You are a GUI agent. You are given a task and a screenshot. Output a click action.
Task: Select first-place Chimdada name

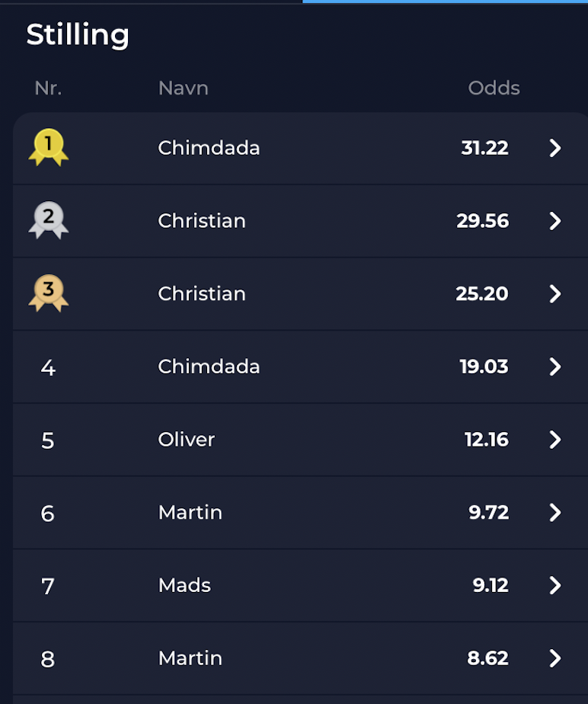209,148
